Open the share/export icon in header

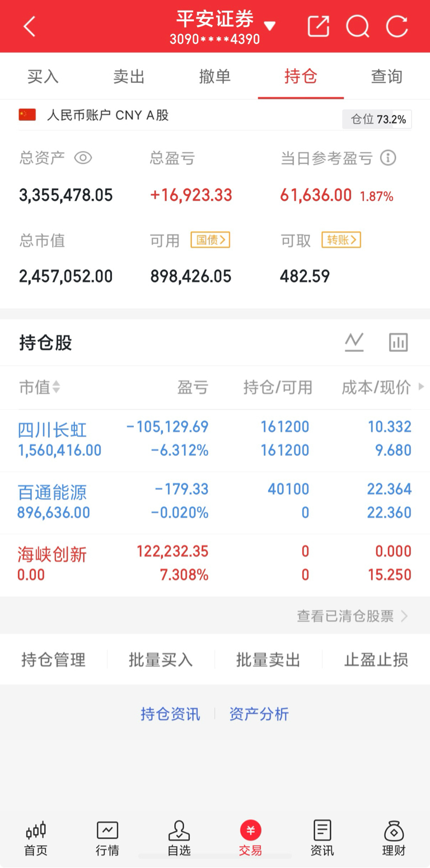(x=318, y=26)
